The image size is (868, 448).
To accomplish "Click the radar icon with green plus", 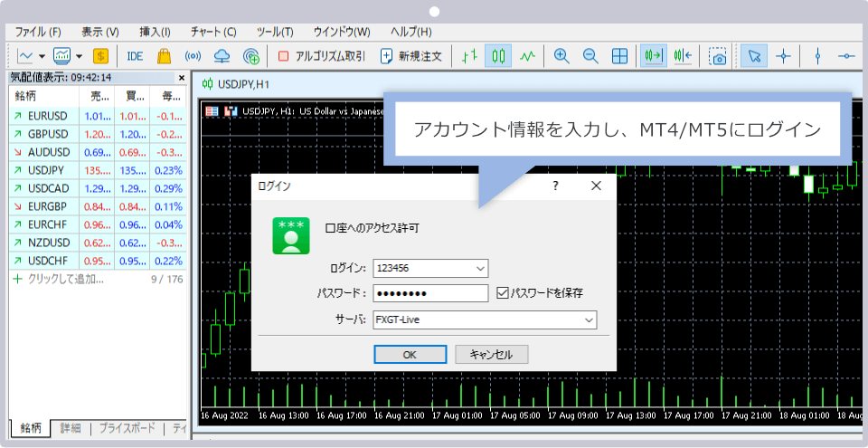I will (251, 56).
